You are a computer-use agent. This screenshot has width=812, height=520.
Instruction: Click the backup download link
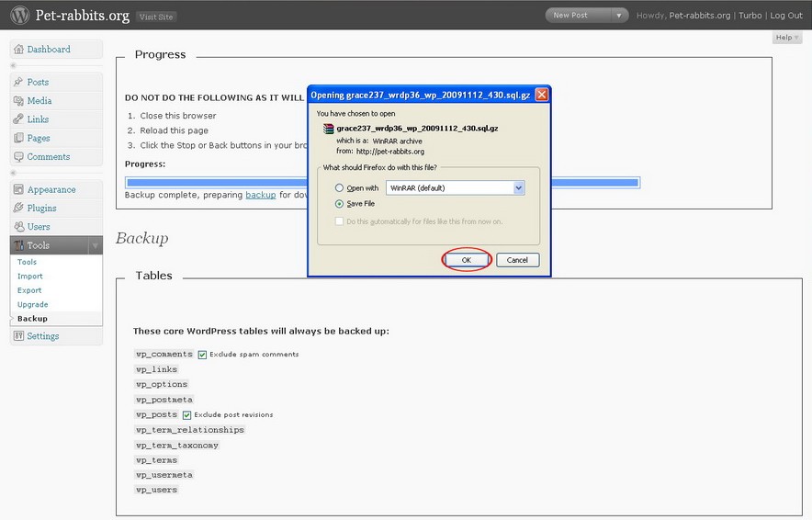tap(261, 195)
